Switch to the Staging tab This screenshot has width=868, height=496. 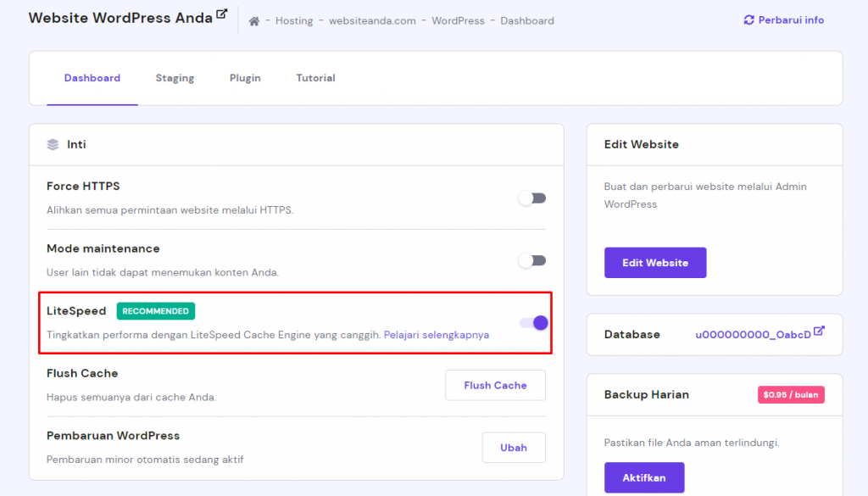[175, 77]
